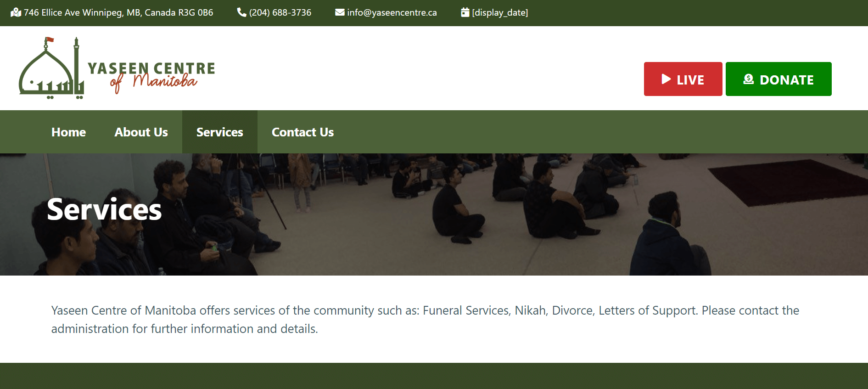Click the envelope email icon
The height and width of the screenshot is (389, 868).
click(x=340, y=12)
